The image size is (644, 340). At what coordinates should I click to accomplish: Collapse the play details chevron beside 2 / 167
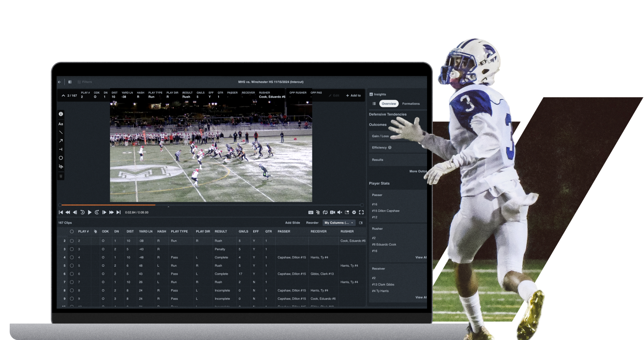point(63,96)
